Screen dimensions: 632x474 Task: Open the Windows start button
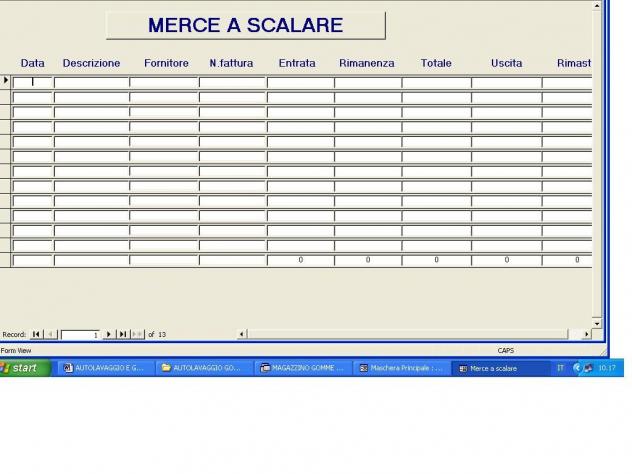click(25, 368)
